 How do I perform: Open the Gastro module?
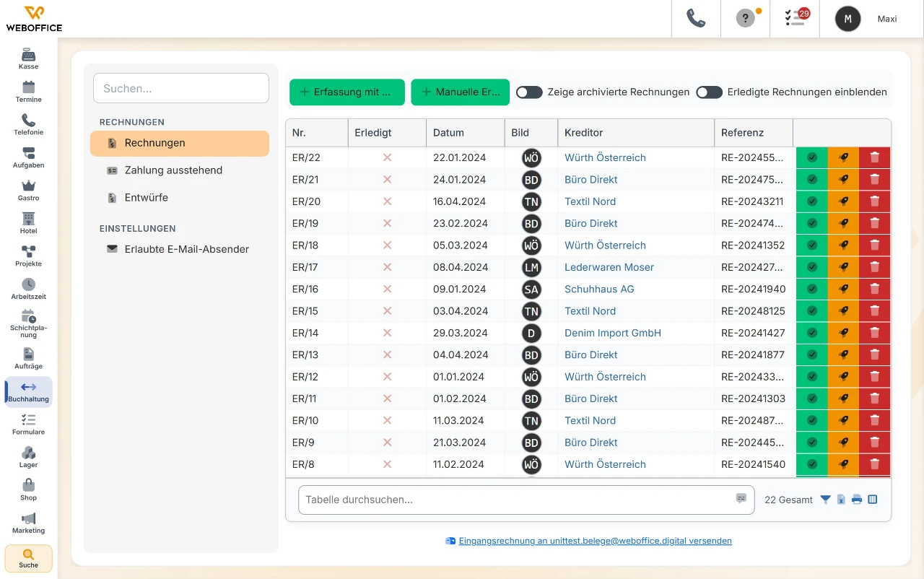28,191
